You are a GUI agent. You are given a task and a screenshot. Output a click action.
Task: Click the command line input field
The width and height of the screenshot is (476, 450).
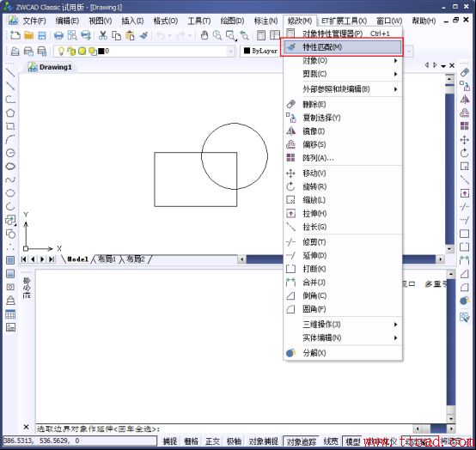[x=224, y=429]
